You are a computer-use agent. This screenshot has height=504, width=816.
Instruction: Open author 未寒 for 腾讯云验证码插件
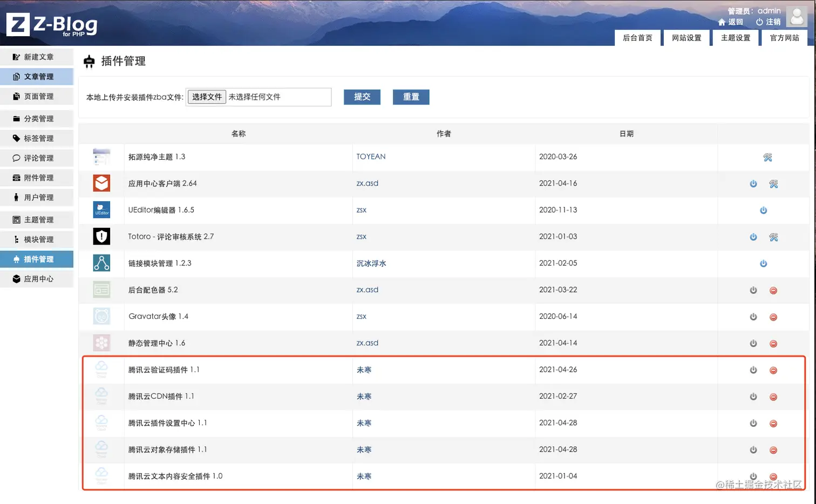(364, 370)
